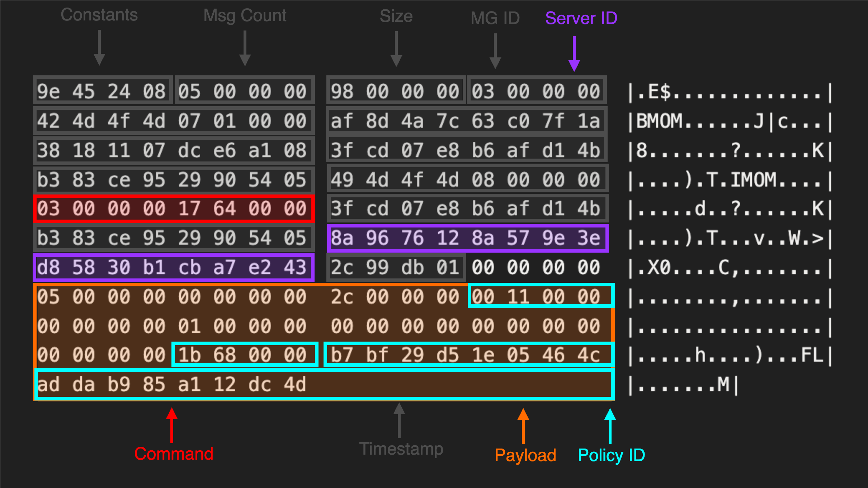Click the Server ID label text
Image resolution: width=868 pixels, height=488 pixels.
coord(581,18)
